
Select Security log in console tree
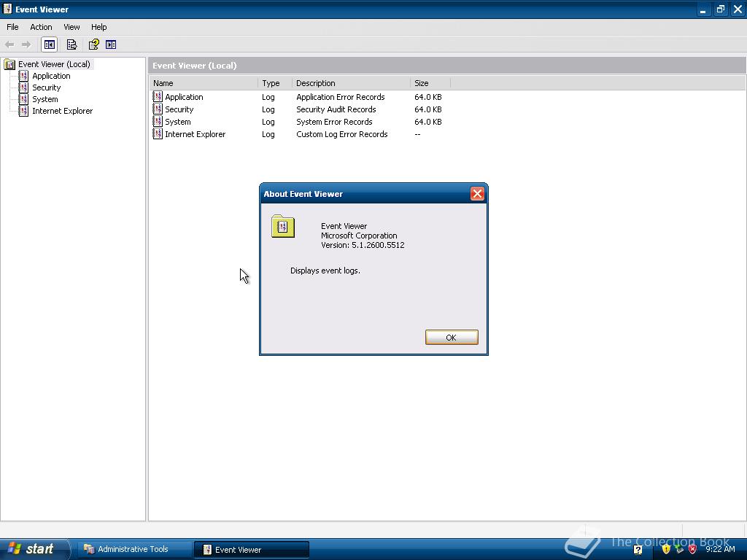tap(46, 87)
